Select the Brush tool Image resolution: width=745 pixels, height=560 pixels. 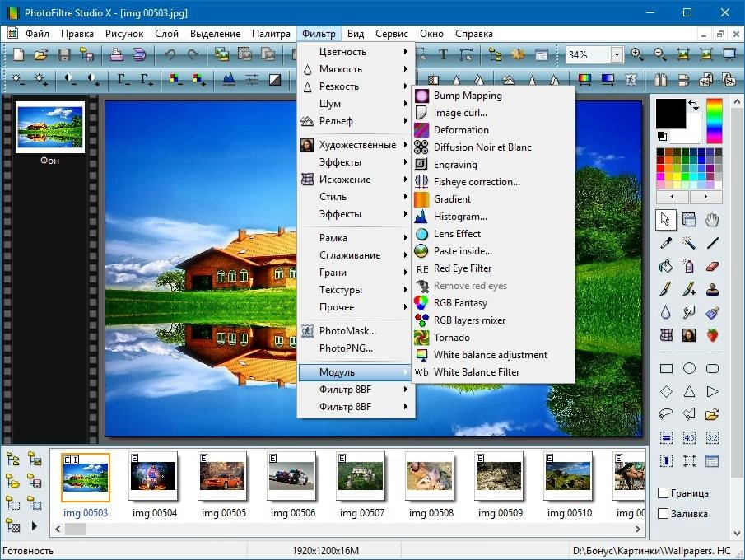click(x=666, y=289)
